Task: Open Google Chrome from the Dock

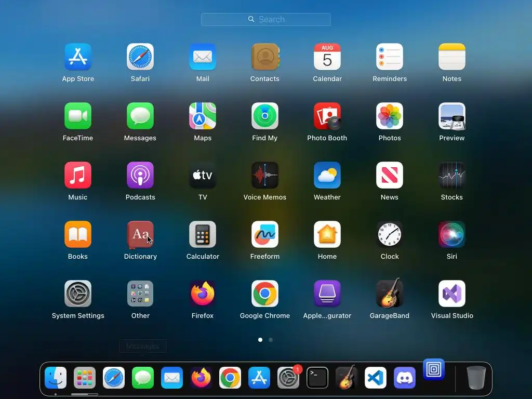Action: [x=230, y=378]
